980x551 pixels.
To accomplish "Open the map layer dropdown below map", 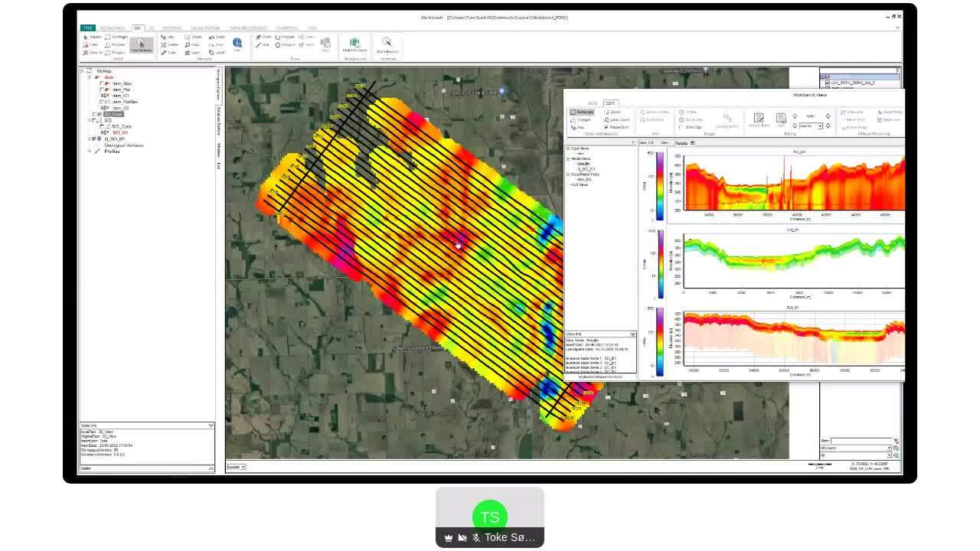I will point(236,466).
